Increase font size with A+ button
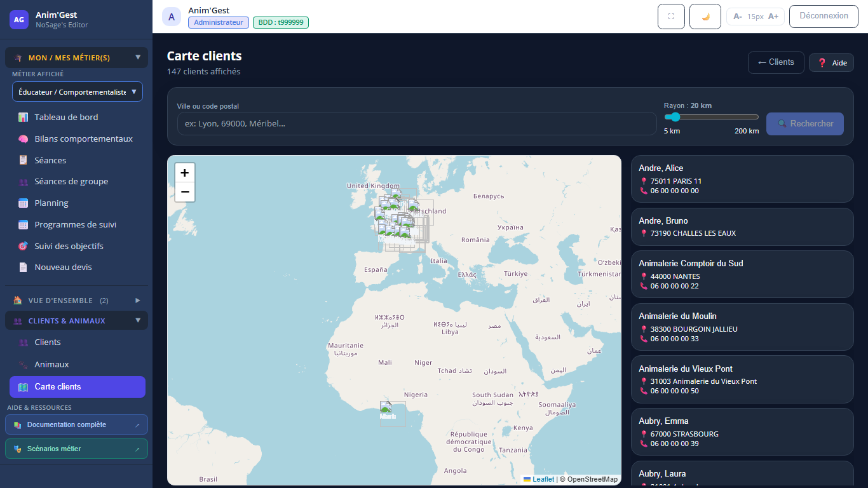Viewport: 868px width, 488px height. [x=773, y=17]
